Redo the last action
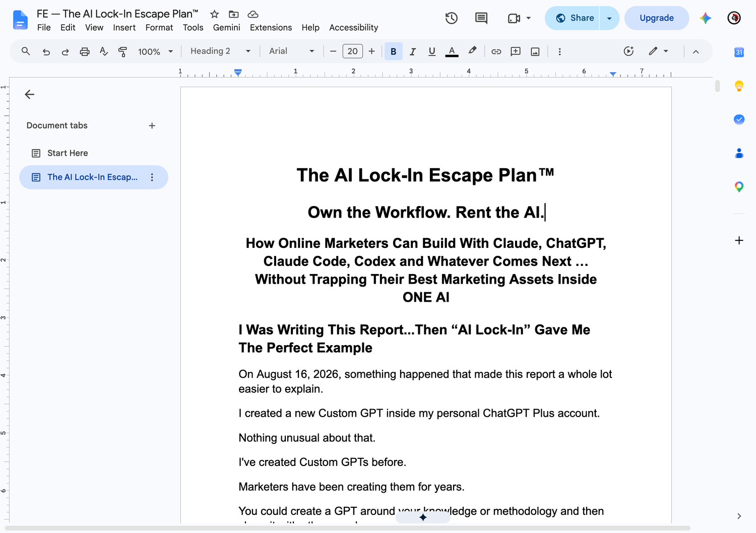The width and height of the screenshot is (756, 533). [x=65, y=51]
